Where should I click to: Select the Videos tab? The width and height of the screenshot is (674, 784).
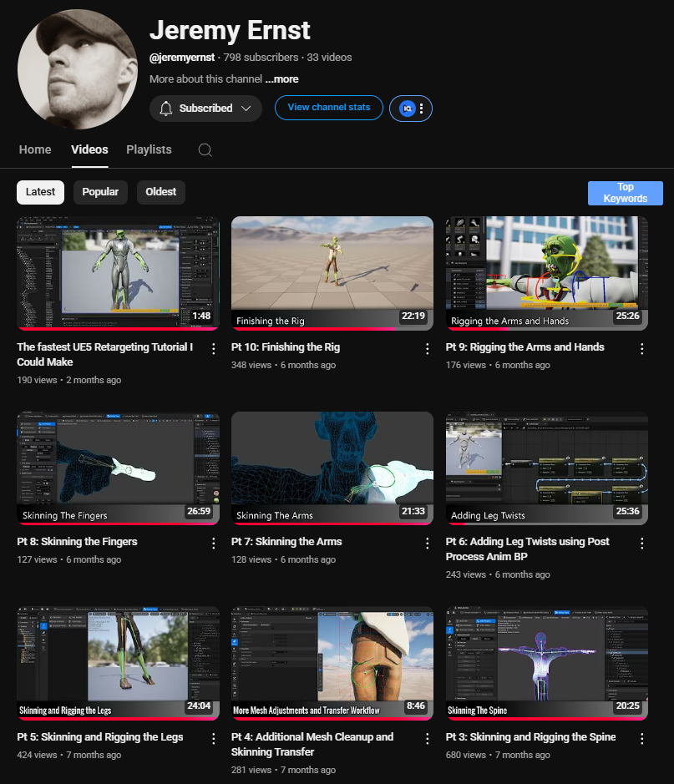[89, 149]
